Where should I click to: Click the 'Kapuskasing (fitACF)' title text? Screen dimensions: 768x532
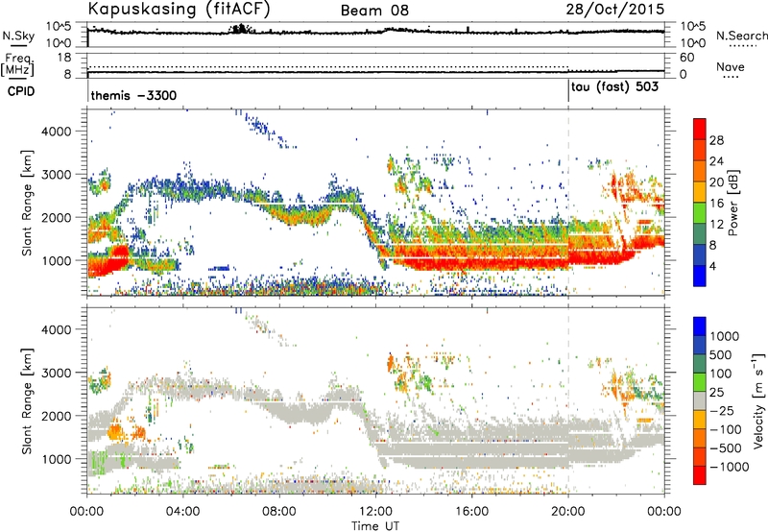pyautogui.click(x=179, y=9)
